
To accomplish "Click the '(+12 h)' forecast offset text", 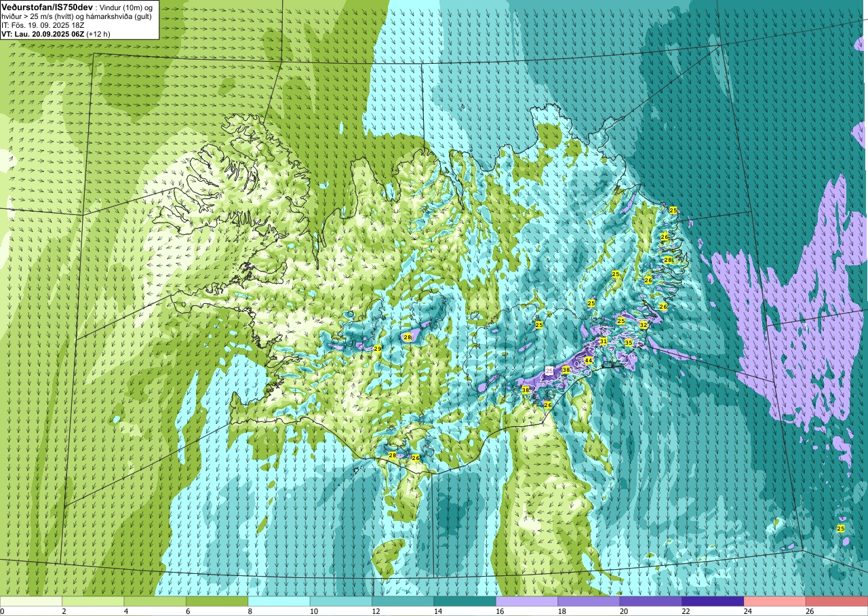I will pyautogui.click(x=98, y=33).
